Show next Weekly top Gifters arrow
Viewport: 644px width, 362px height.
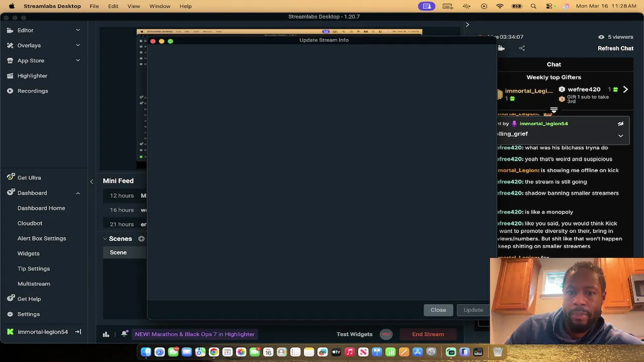tap(625, 89)
